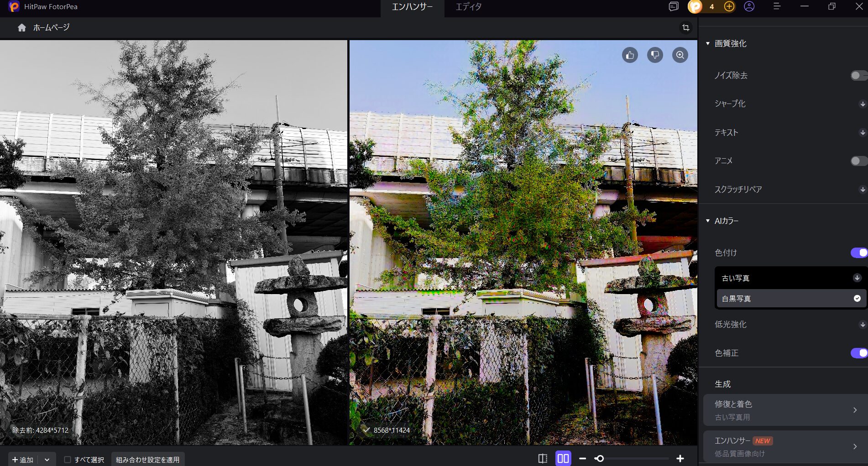The width and height of the screenshot is (868, 466).
Task: Switch to the エディタ tab
Action: (x=468, y=7)
